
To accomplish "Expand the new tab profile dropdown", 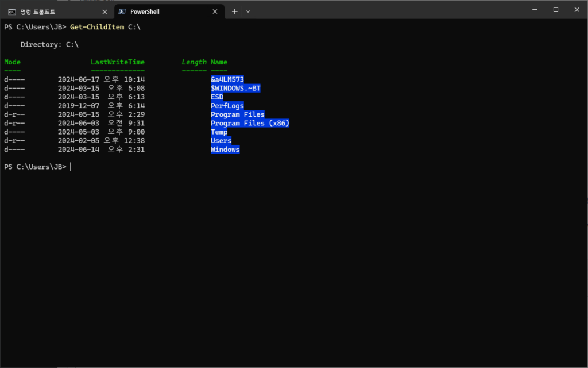I will [248, 11].
